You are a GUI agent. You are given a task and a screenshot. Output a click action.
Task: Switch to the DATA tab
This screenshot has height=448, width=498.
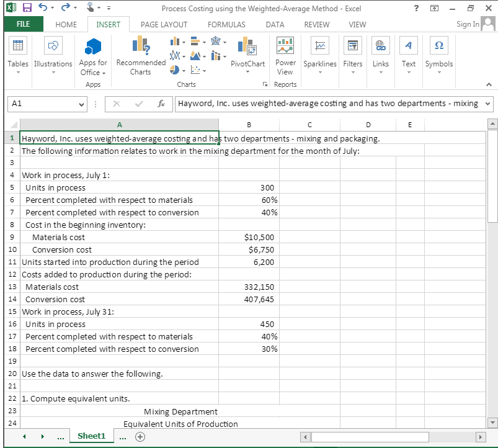[274, 24]
